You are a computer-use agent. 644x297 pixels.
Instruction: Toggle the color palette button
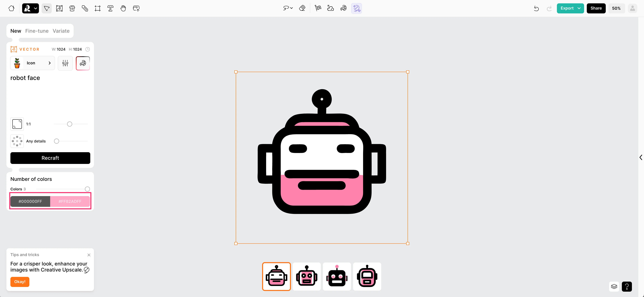click(x=83, y=63)
